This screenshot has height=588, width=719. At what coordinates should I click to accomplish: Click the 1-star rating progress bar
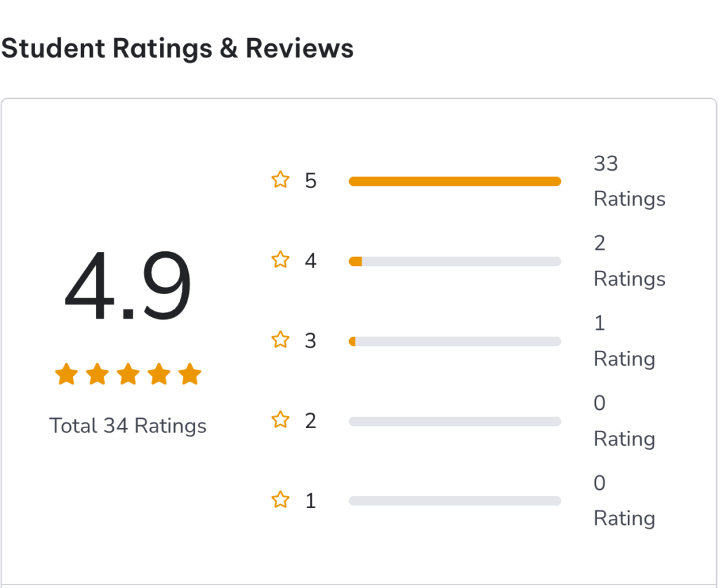tap(455, 501)
